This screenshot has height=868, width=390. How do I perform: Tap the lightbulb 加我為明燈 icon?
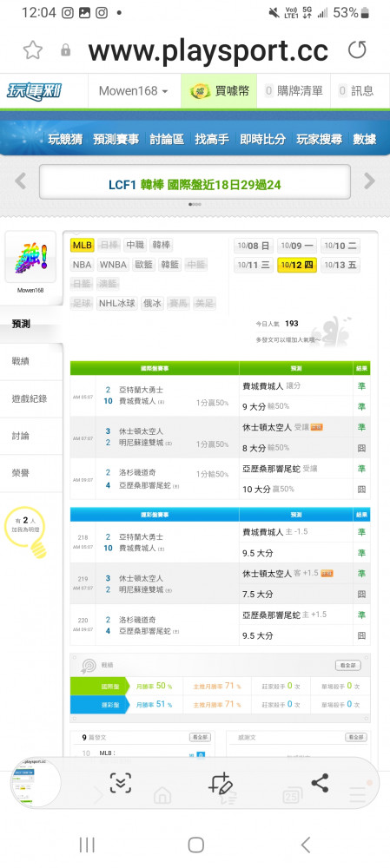click(x=27, y=532)
